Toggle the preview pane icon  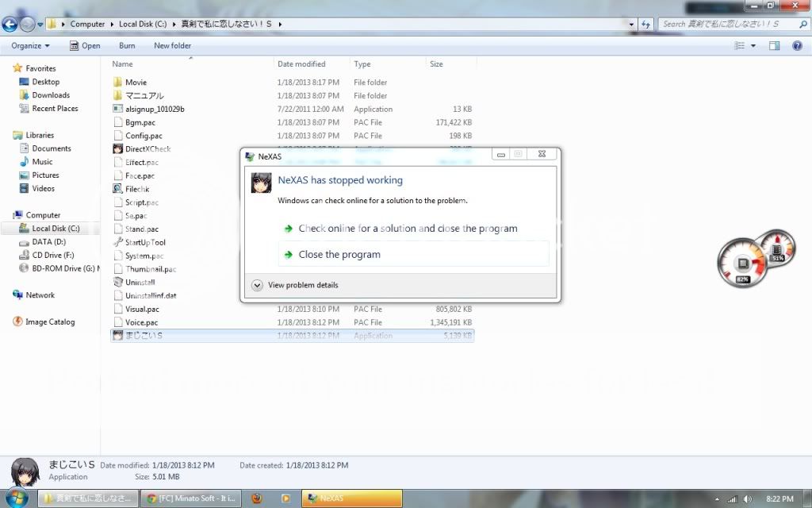tap(775, 46)
